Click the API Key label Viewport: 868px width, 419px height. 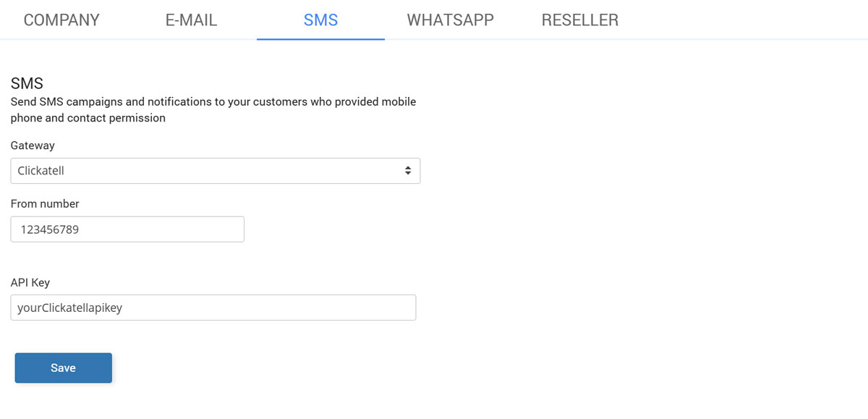click(x=30, y=282)
